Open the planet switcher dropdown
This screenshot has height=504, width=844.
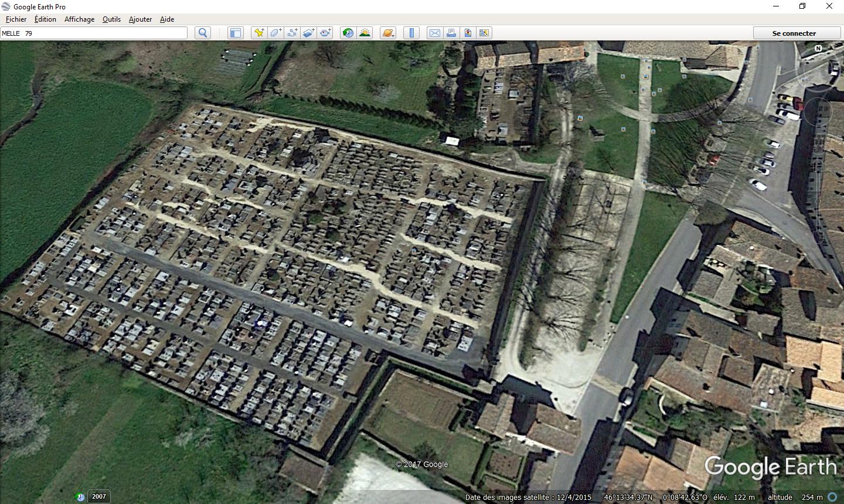coord(388,33)
